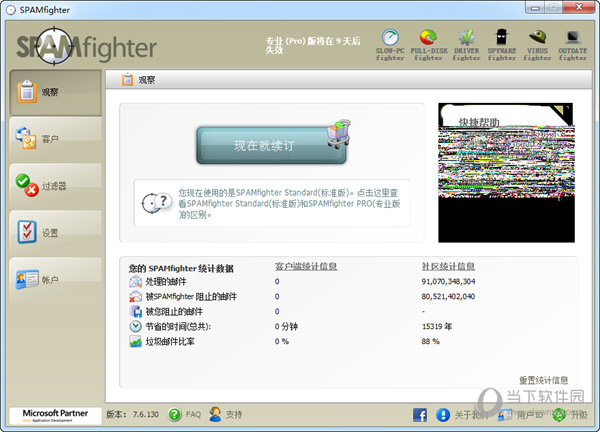Click the 现在就续订 renew button
Viewport: 600px width, 432px height.
coord(271,145)
